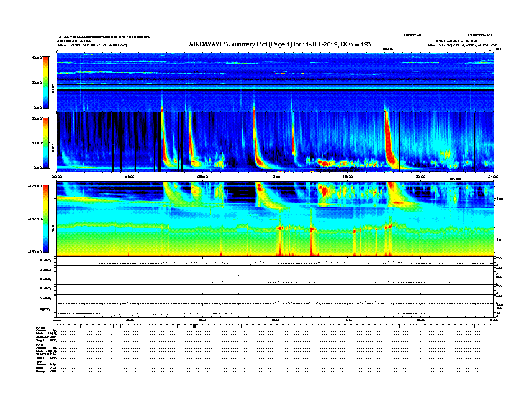Click the 30.00 label on RAD1 scale
Screen dimensions: 532x411
(x=36, y=143)
